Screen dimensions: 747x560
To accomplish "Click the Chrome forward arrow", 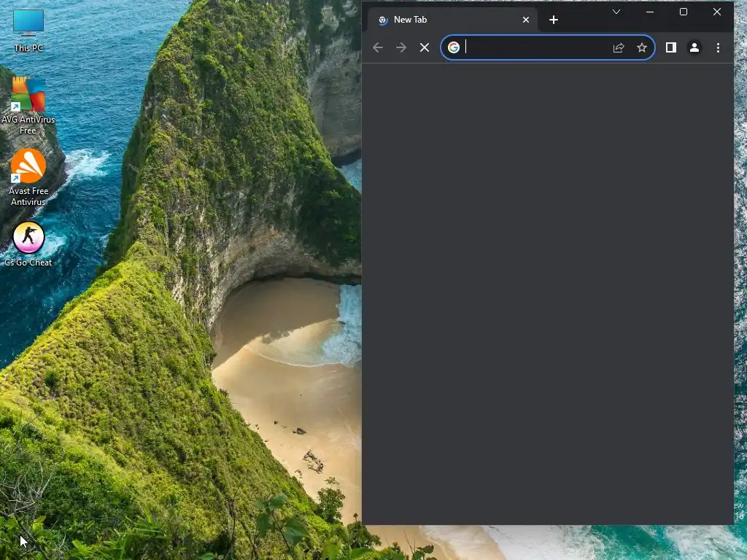I will (401, 47).
